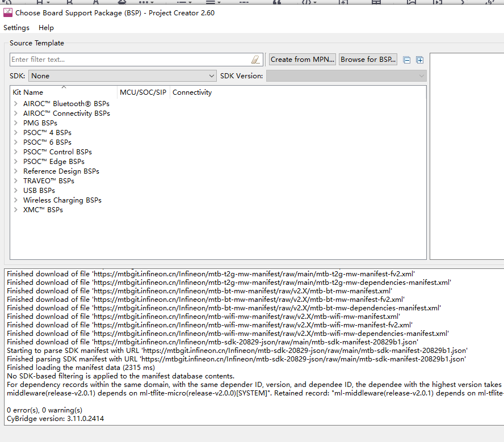Expand the PSOC 6 BSPs node

point(16,142)
